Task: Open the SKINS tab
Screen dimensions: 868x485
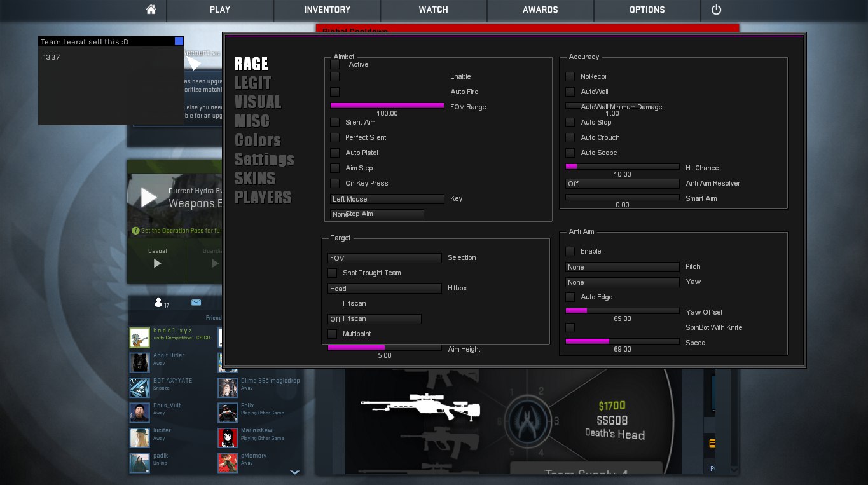Action: point(255,178)
